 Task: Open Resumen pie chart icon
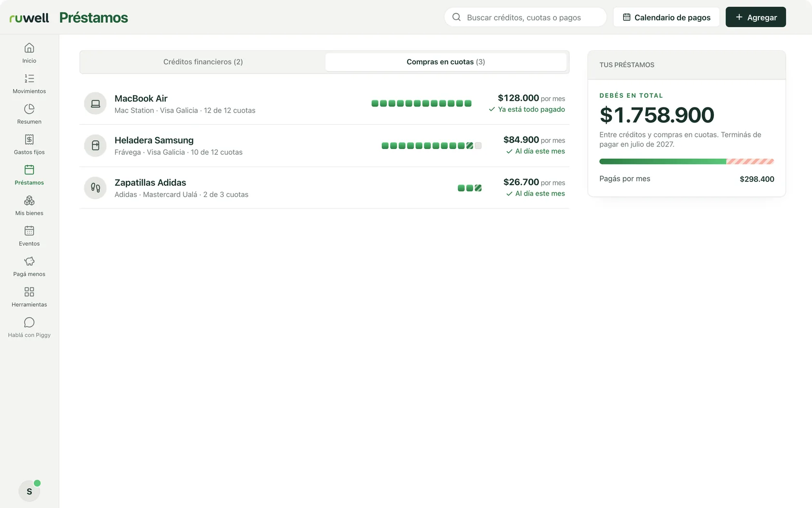(29, 109)
